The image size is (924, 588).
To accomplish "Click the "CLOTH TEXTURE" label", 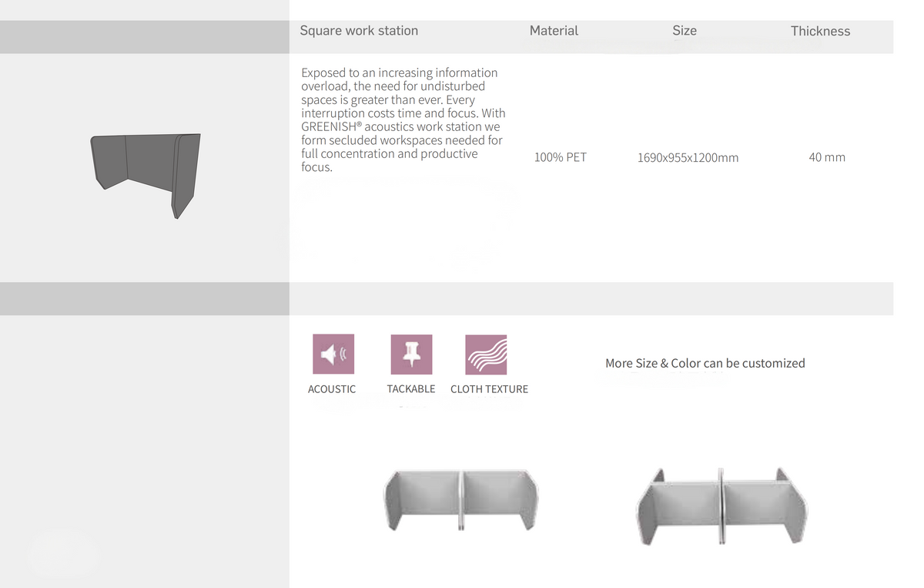I will [x=489, y=389].
